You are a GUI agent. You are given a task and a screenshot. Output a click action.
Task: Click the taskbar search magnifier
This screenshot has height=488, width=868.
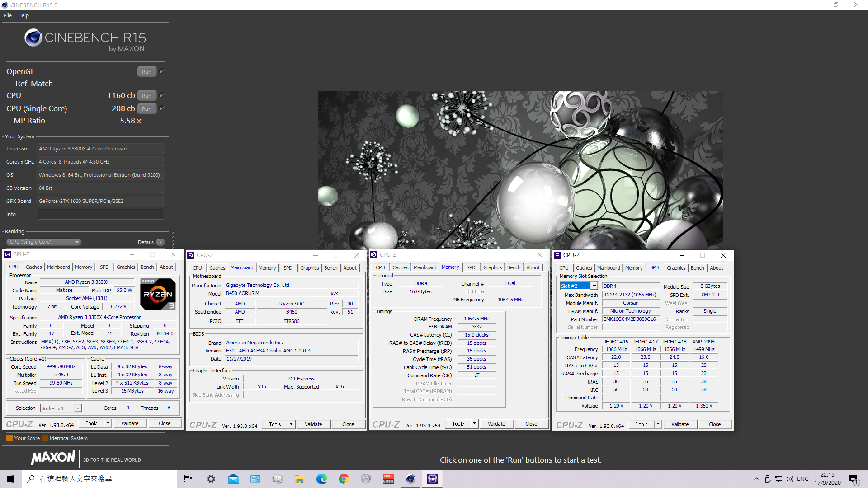31,479
